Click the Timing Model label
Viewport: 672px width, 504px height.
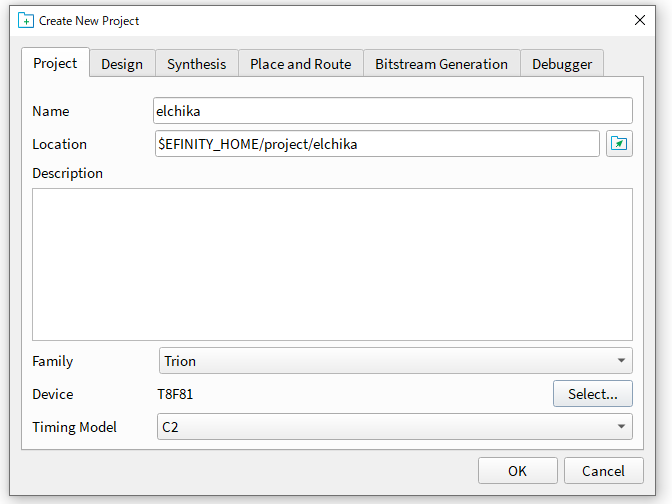pyautogui.click(x=74, y=427)
